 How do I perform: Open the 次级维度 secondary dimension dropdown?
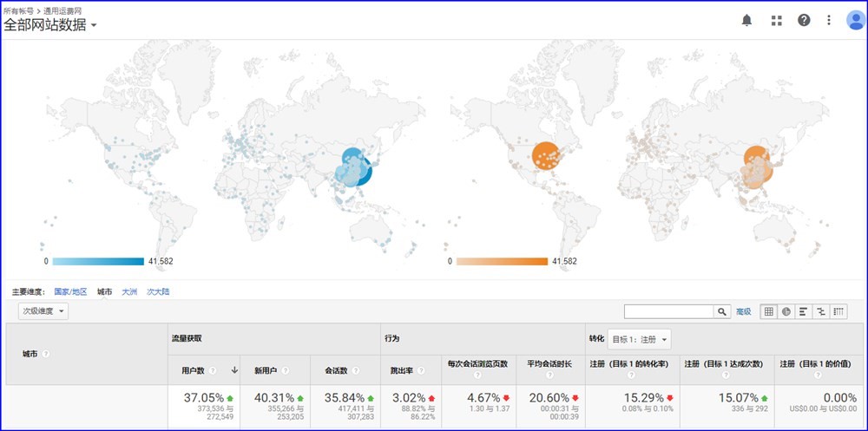point(43,311)
